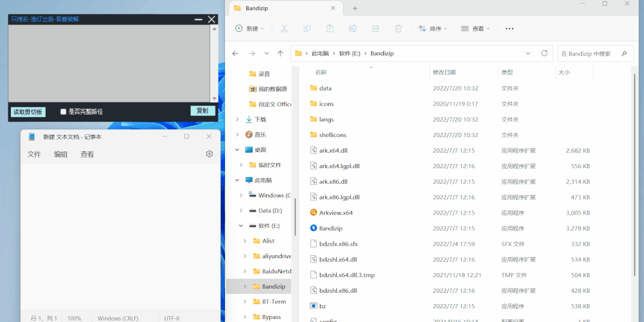Viewport: 644px width, 322px height.
Task: Select the ark.x64.dll file icon
Action: 313,150
